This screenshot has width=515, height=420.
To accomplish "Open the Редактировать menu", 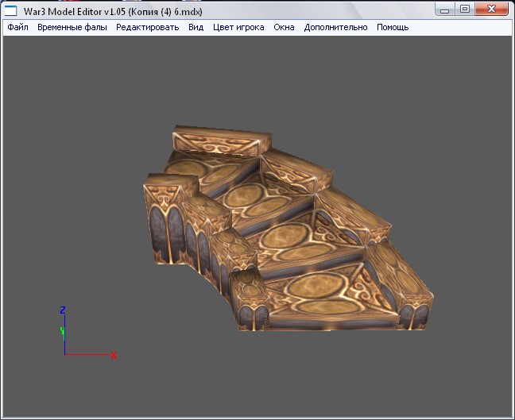I will (148, 27).
